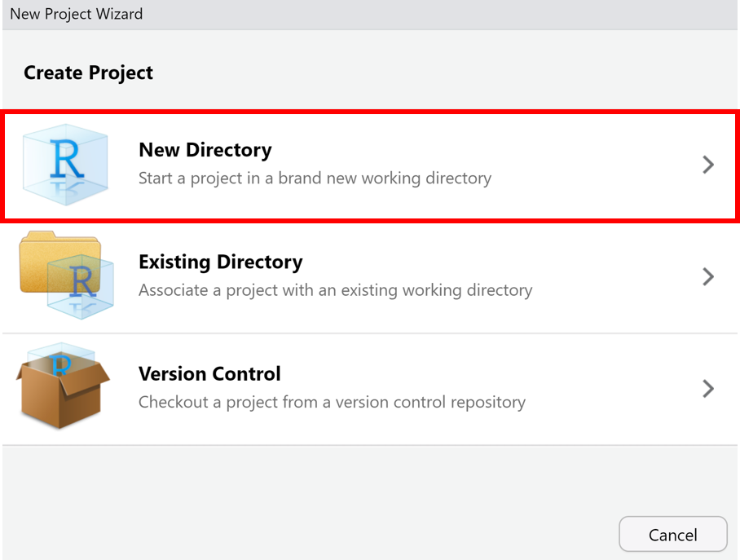Image resolution: width=740 pixels, height=560 pixels.
Task: Click the Create Project heading
Action: [x=88, y=73]
